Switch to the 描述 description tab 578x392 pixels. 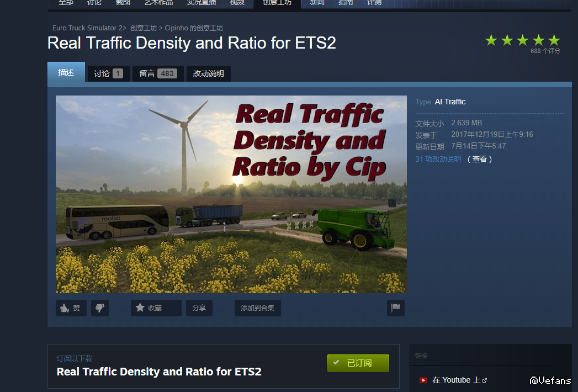click(66, 72)
